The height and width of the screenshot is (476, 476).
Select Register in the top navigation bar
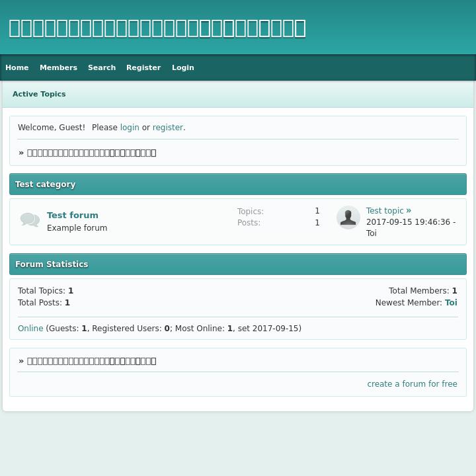coord(143,67)
